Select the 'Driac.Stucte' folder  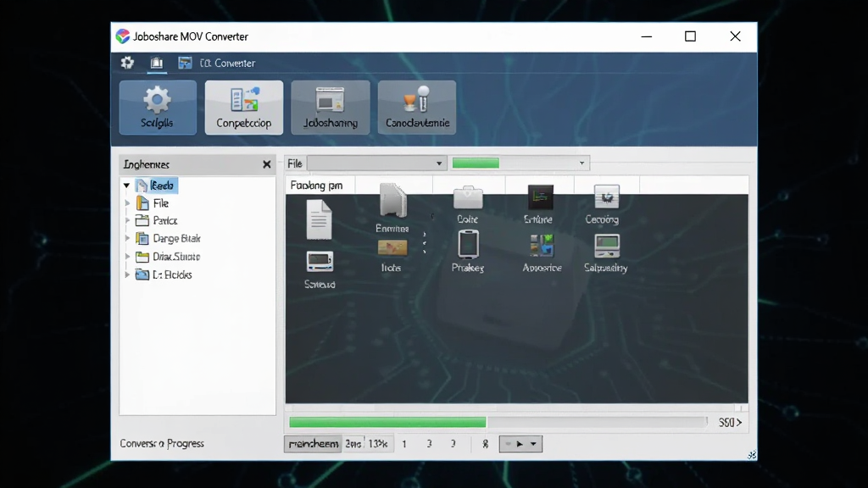[168, 257]
